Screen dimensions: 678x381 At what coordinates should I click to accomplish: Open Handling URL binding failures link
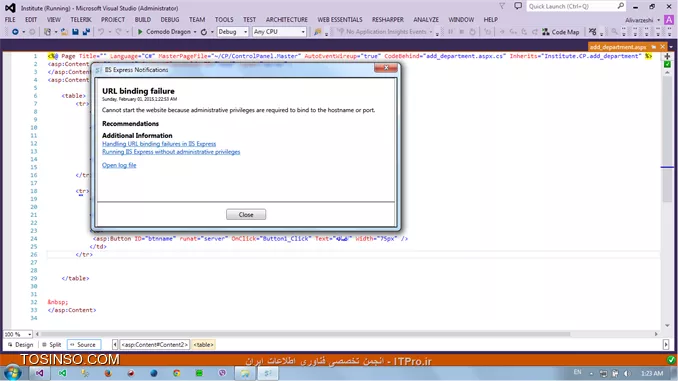point(159,144)
